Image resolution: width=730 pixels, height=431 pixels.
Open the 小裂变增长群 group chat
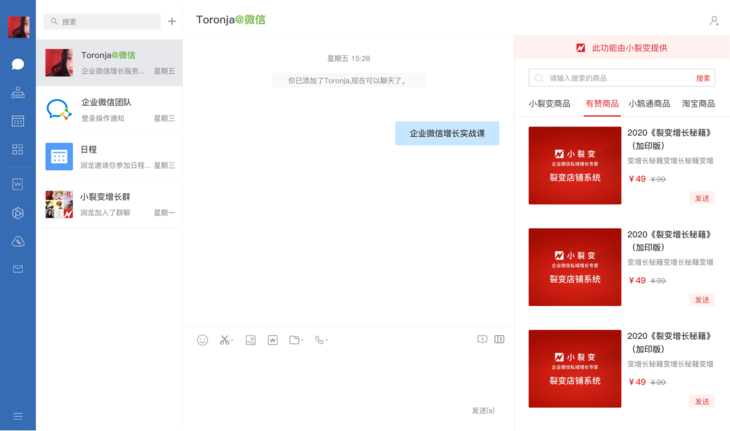pos(109,204)
